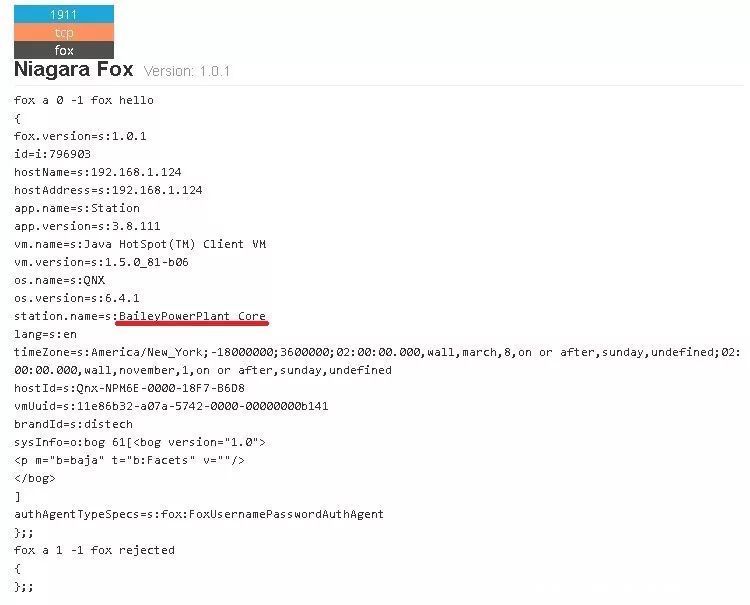This screenshot has width=750, height=605.
Task: Click the Java HotSpot Client VM line
Action: coord(140,244)
